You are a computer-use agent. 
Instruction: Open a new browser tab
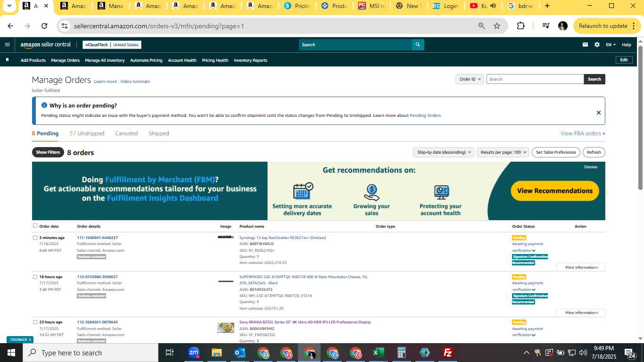point(547,6)
